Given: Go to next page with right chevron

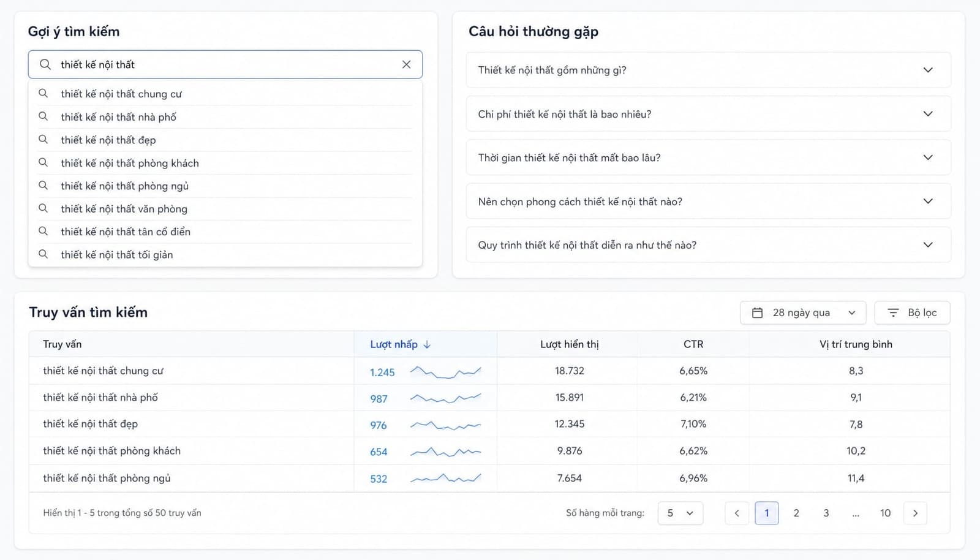Looking at the screenshot, I should coord(915,513).
